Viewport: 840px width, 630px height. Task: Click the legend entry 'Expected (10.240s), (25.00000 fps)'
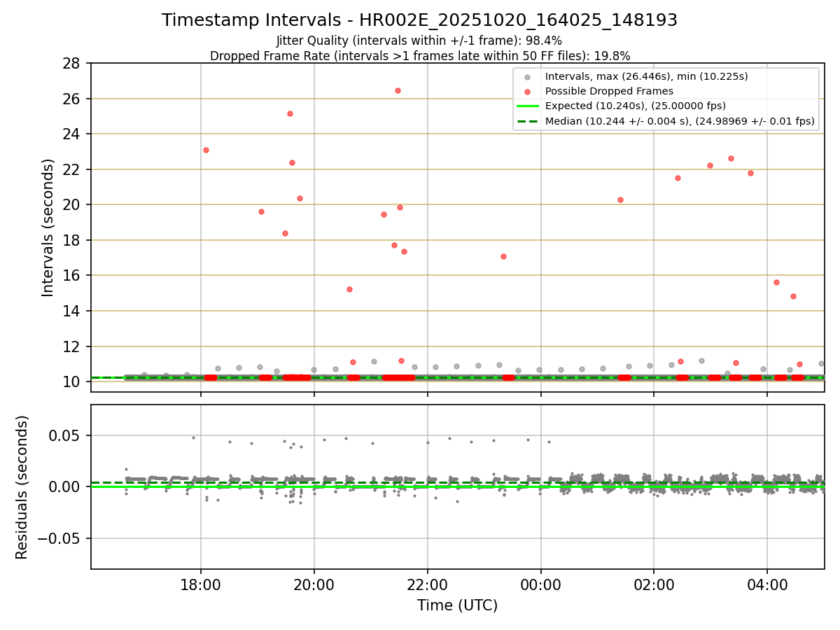[635, 106]
